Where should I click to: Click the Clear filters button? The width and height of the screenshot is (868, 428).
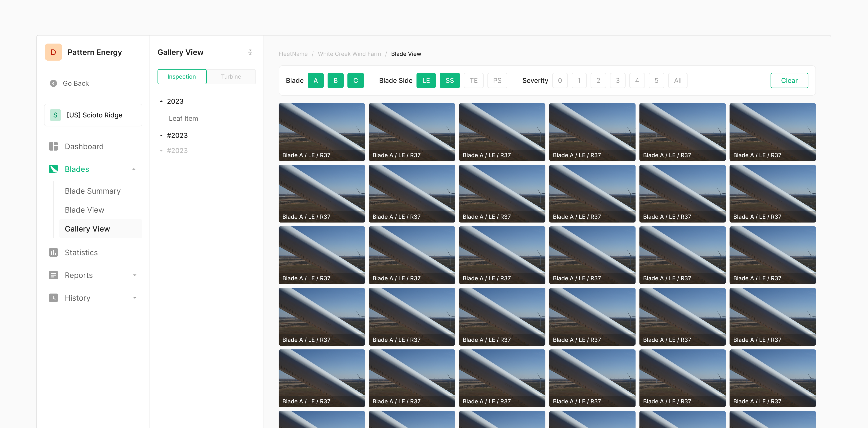(x=789, y=81)
